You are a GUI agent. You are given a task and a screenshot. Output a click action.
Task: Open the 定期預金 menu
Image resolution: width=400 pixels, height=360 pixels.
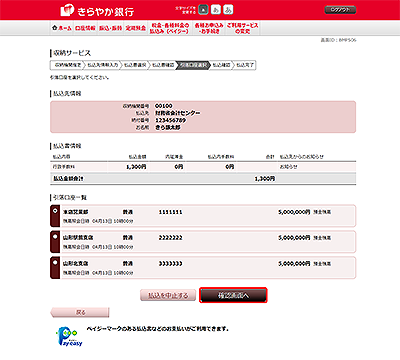click(x=136, y=28)
